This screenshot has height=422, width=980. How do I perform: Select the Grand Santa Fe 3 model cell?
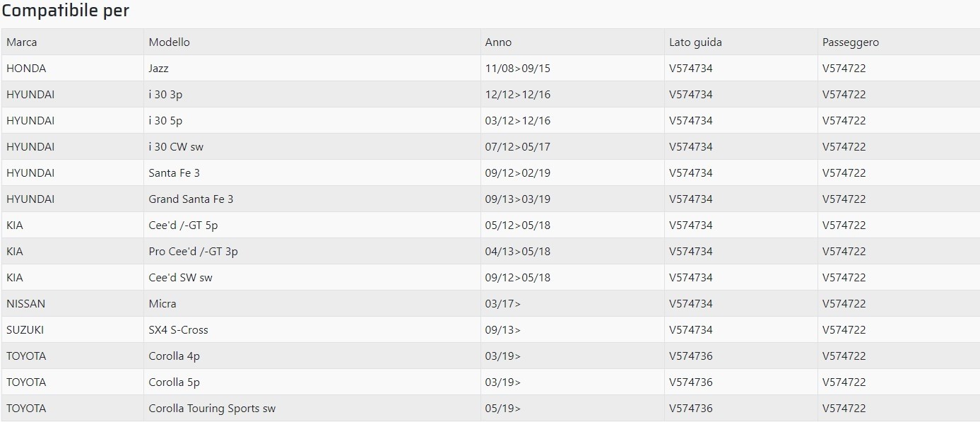click(191, 199)
